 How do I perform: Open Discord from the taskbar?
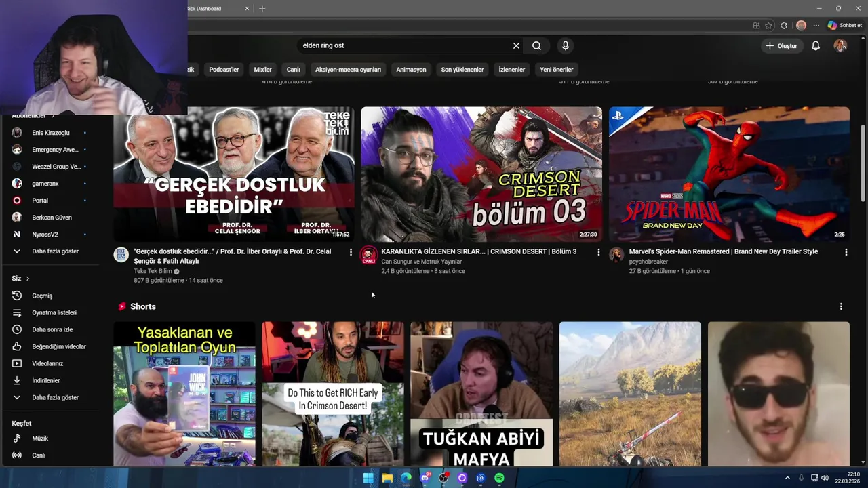pyautogui.click(x=425, y=478)
